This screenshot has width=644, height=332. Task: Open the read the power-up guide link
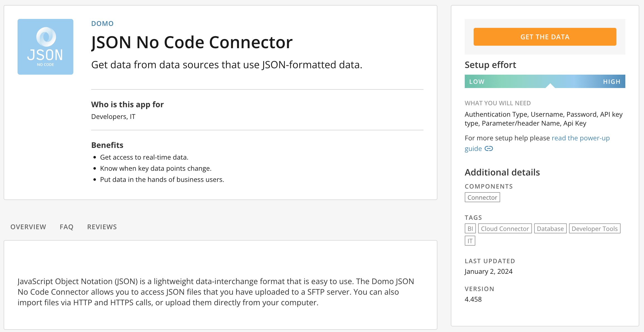pos(580,138)
